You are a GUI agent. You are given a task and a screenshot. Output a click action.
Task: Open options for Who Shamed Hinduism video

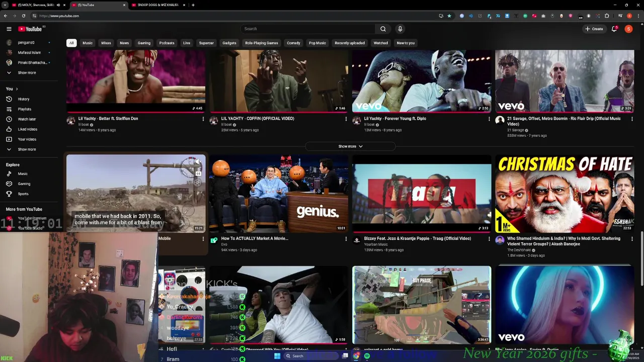(632, 239)
